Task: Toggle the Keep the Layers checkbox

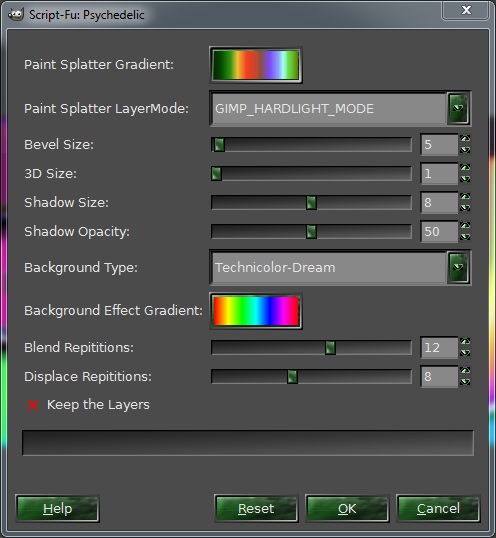Action: point(33,405)
